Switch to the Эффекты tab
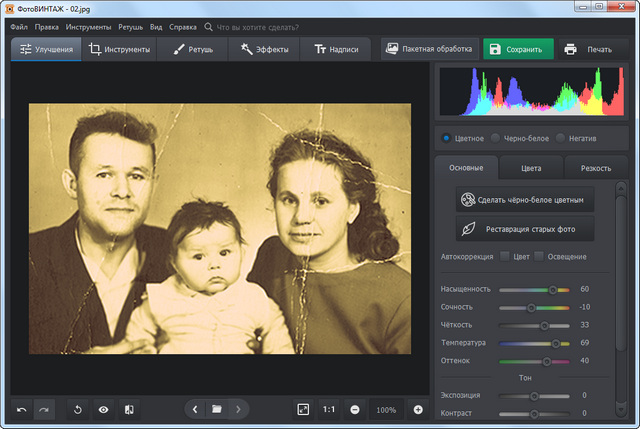This screenshot has height=429, width=640. point(264,49)
